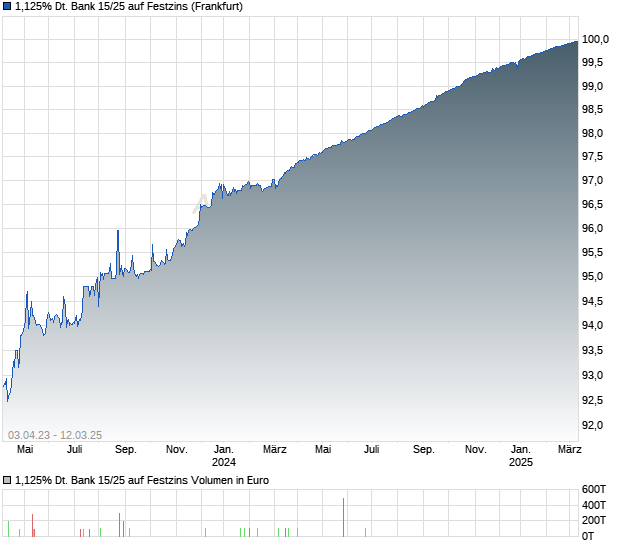Click the blue legend square for price chart

pyautogui.click(x=7, y=6)
